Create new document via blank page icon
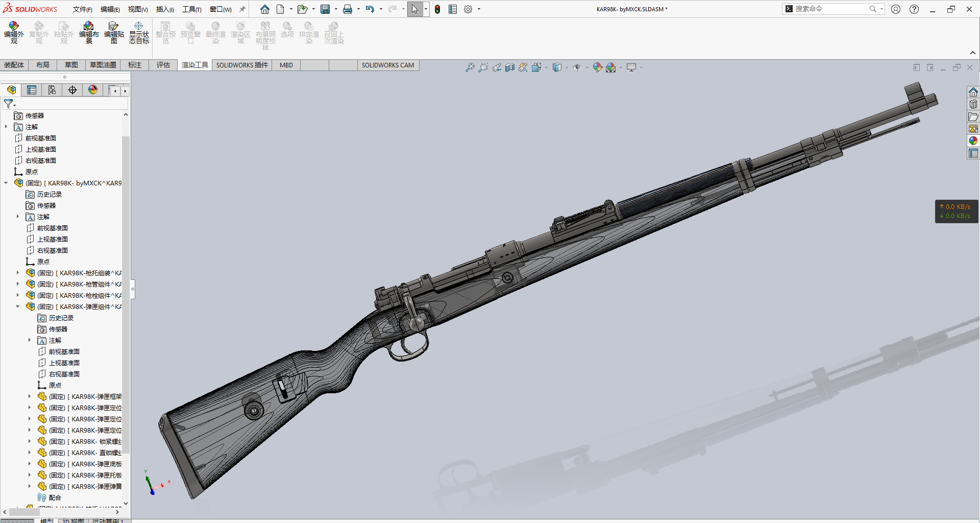The height and width of the screenshot is (523, 980). point(281,9)
